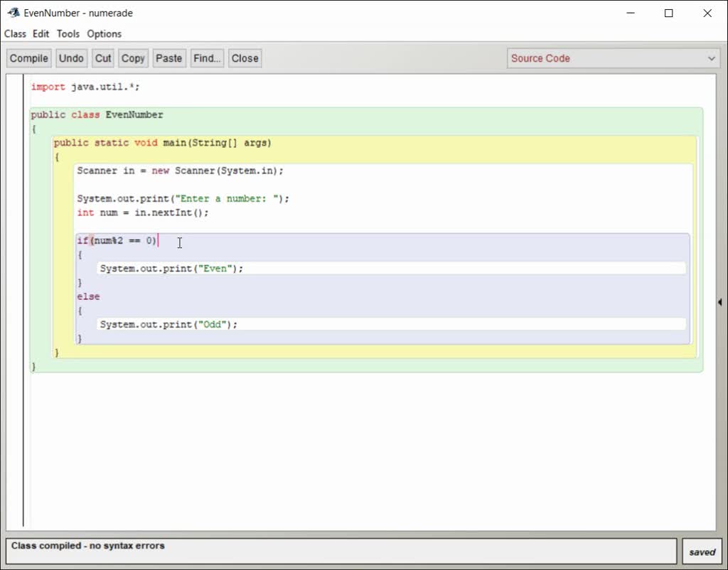Click the Cut toolbar button
This screenshot has height=570, width=728.
click(x=103, y=58)
